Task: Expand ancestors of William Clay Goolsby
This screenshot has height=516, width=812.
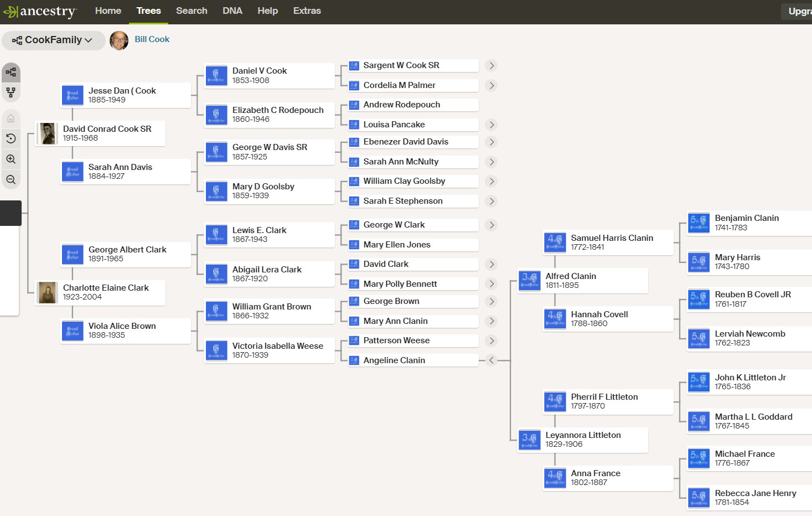Action: pyautogui.click(x=491, y=181)
